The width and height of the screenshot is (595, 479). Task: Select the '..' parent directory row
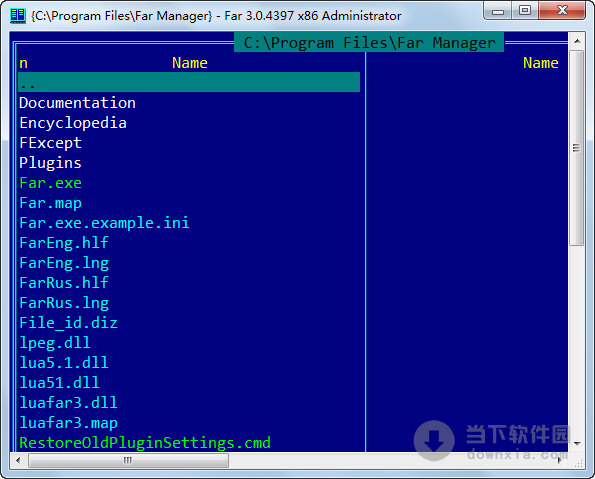pos(189,82)
